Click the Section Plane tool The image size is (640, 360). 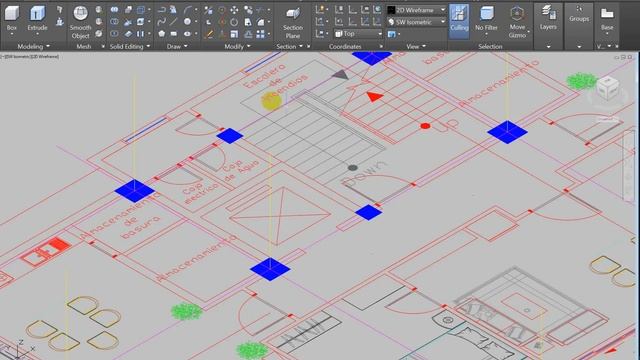tap(293, 22)
